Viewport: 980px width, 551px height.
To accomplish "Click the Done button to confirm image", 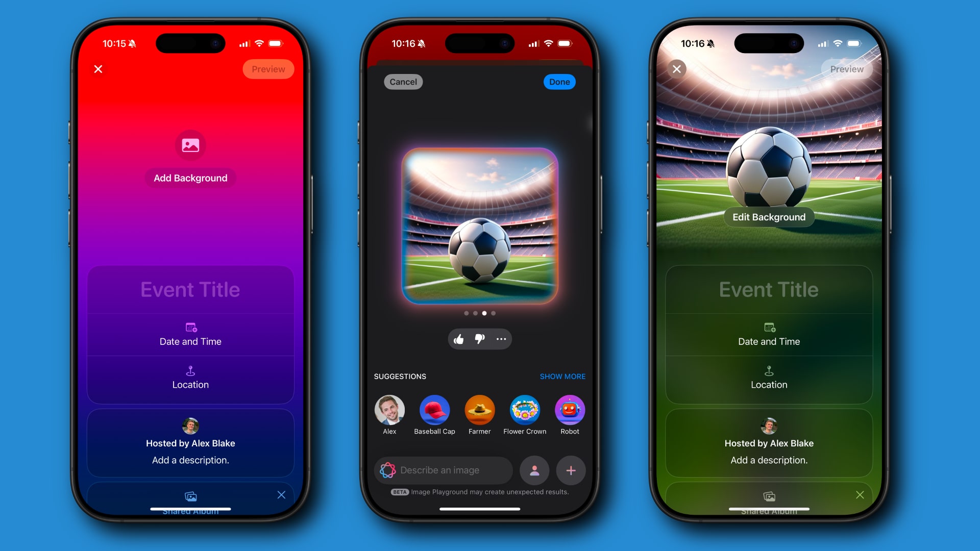I will 559,82.
